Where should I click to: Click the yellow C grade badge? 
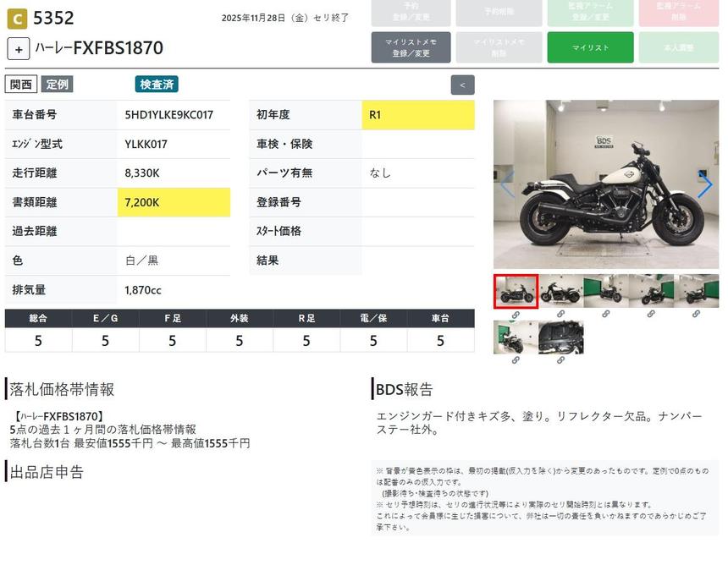tap(16, 17)
